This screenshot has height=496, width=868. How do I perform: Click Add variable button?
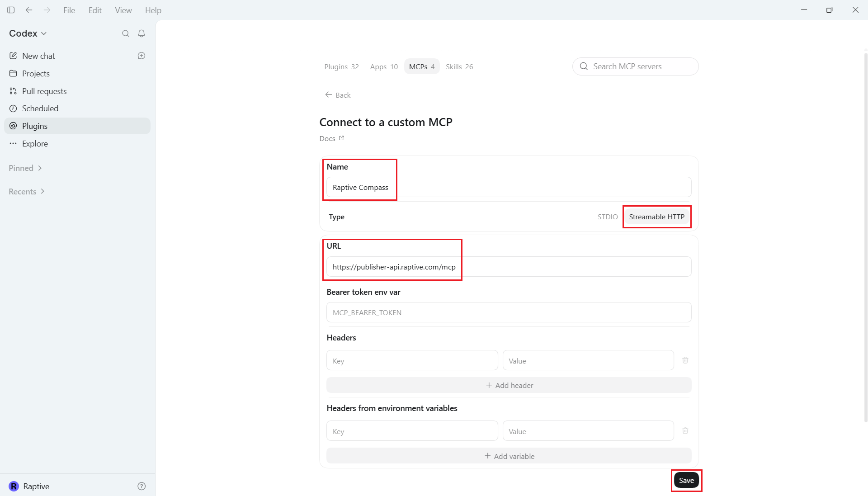509,456
